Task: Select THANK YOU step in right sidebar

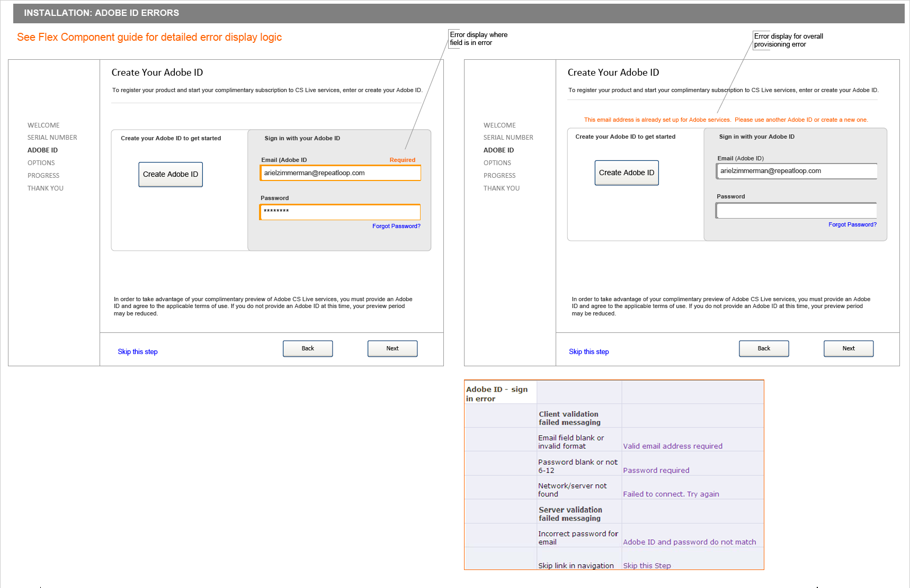Action: click(x=502, y=188)
